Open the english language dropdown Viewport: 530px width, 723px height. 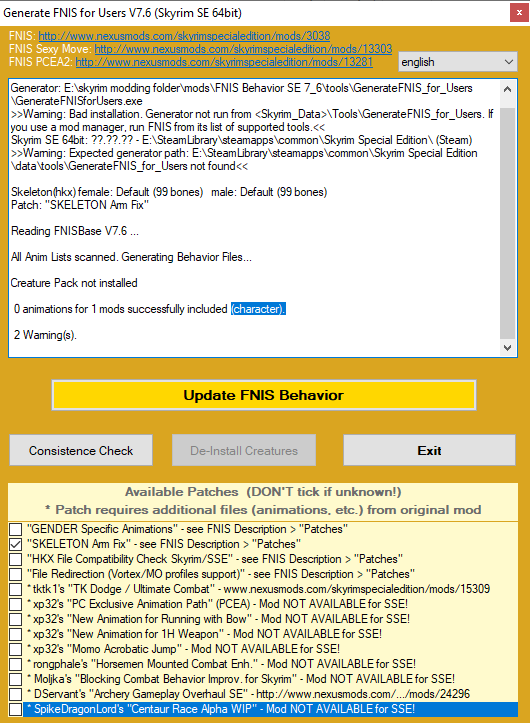tap(458, 62)
